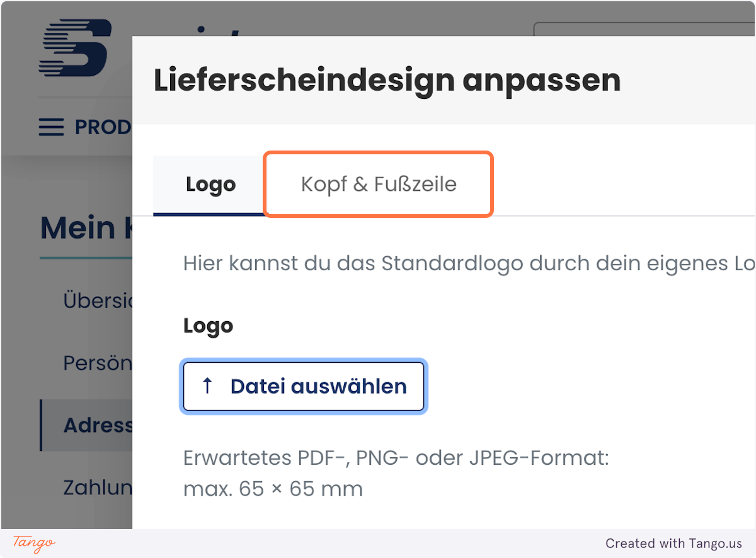Screen dimensions: 756x558
Task: Switch to the Kopf & Fußzeile tab
Action: click(378, 185)
